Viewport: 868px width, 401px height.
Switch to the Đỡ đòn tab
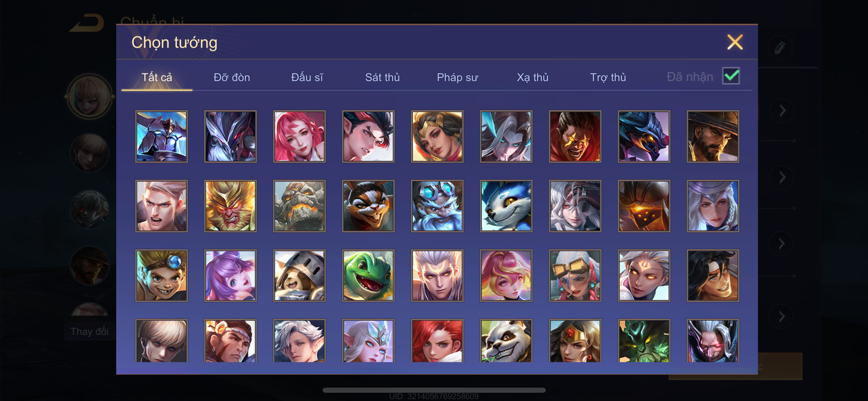232,77
